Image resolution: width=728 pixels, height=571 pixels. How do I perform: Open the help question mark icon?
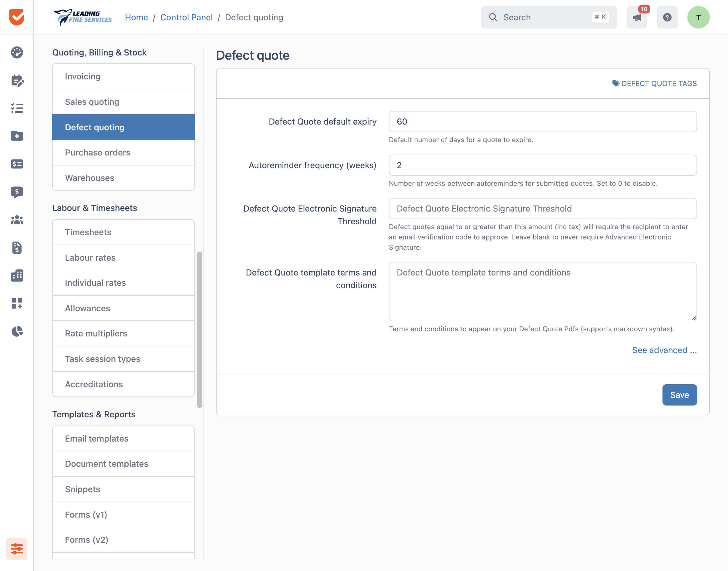click(667, 17)
